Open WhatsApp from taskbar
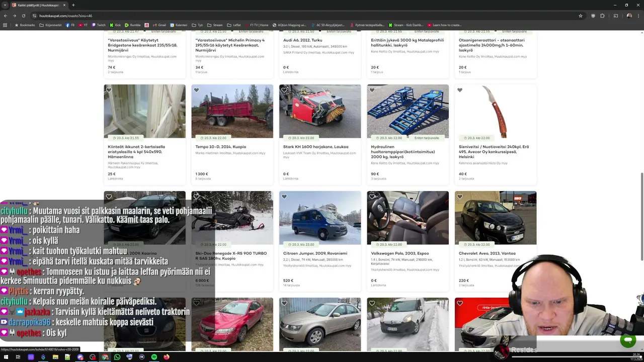This screenshot has height=362, width=644. 117,357
